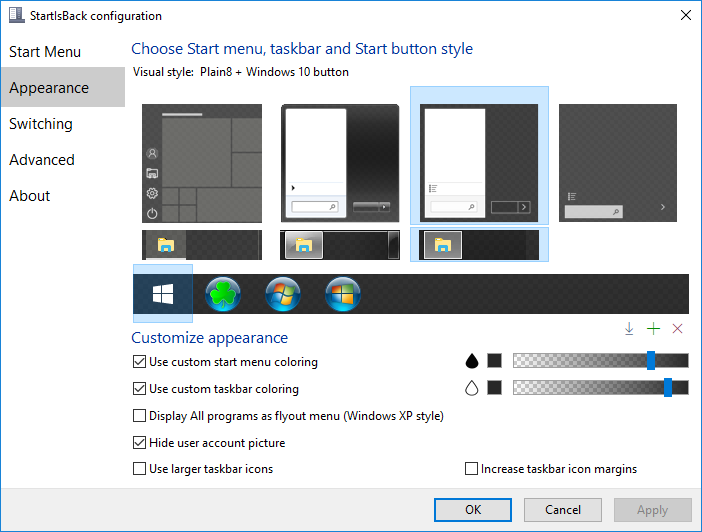
Task: Open the start menu color swatch
Action: coord(494,360)
